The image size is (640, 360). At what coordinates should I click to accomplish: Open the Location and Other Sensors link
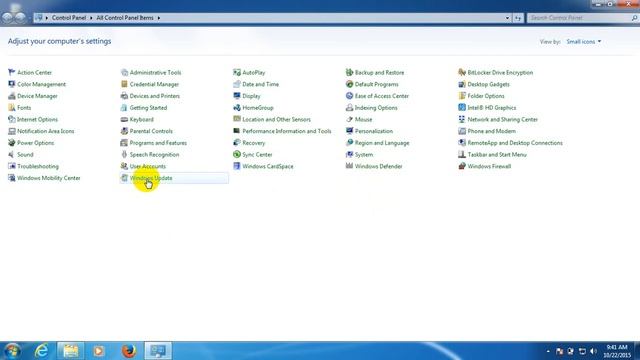(x=276, y=120)
